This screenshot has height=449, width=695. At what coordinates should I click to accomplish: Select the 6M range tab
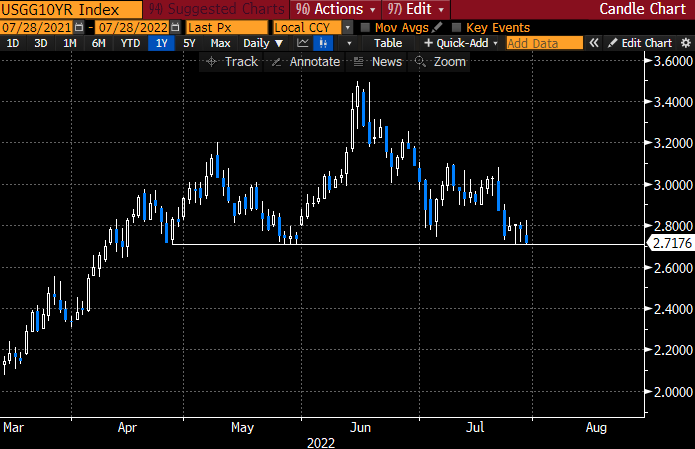(x=98, y=43)
